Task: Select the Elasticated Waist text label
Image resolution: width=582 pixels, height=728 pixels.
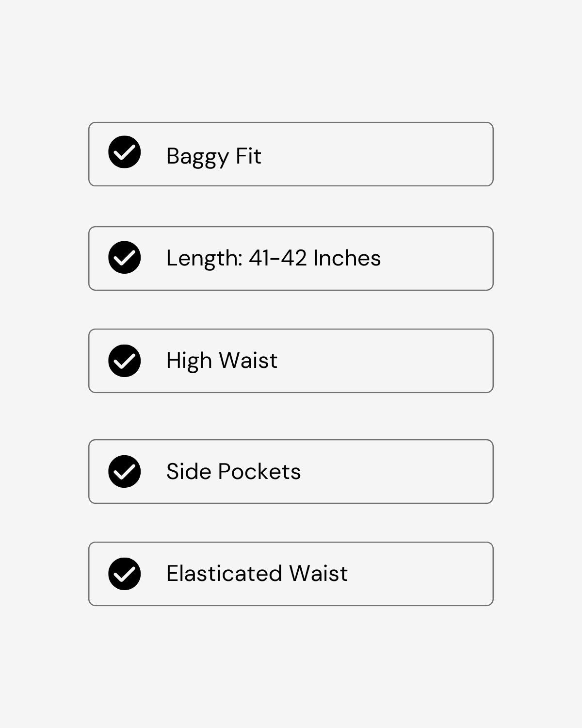Action: (257, 573)
